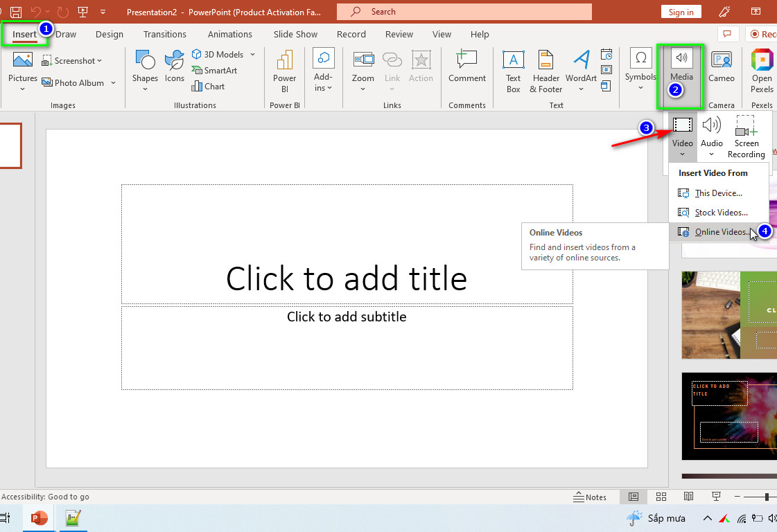The width and height of the screenshot is (777, 532).
Task: Insert a SmartArt graphic
Action: pyautogui.click(x=215, y=71)
